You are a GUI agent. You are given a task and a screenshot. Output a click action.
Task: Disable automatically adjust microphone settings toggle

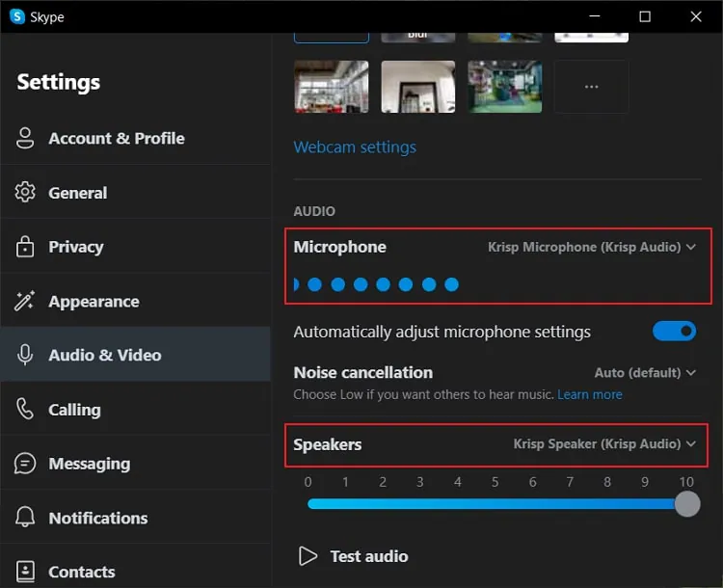point(674,332)
